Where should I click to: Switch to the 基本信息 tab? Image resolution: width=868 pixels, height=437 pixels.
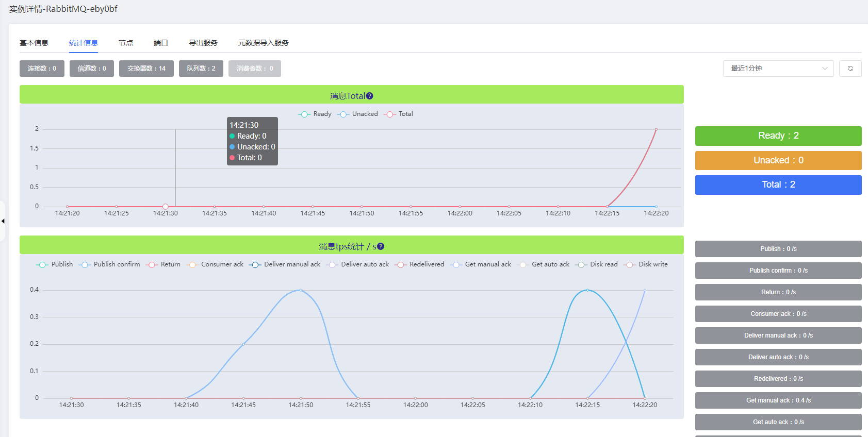click(34, 43)
